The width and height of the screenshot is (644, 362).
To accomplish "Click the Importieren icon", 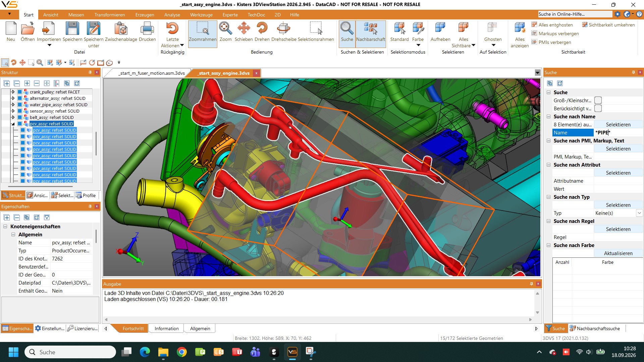I will 49,28.
